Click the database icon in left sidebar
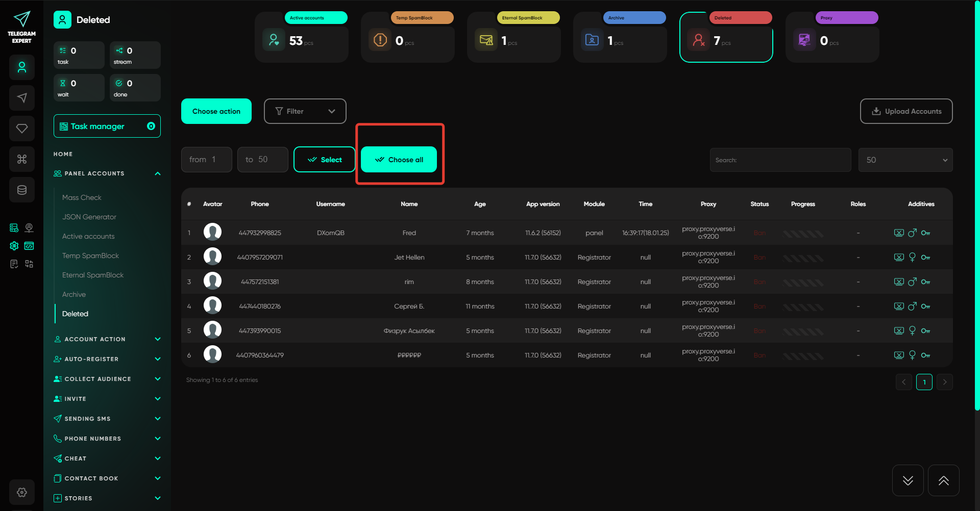The image size is (980, 511). pyautogui.click(x=22, y=190)
